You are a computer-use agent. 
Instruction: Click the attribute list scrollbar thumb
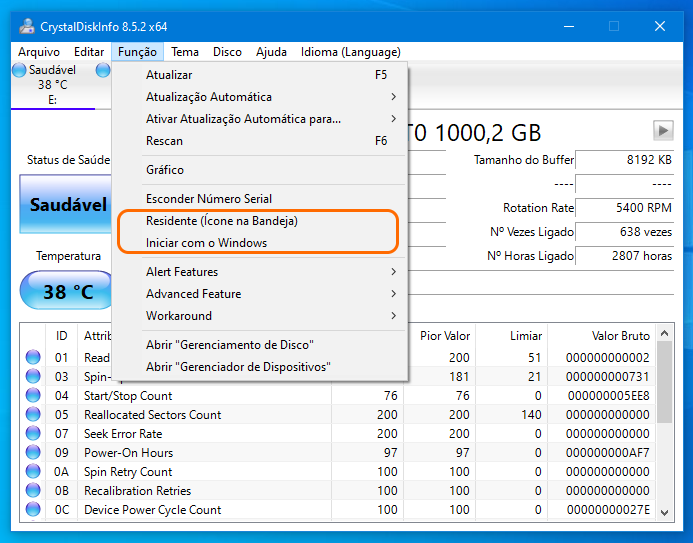pos(664,383)
